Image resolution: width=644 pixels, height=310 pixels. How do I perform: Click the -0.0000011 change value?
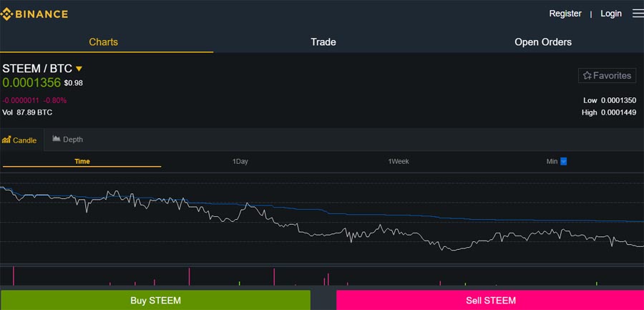point(21,100)
